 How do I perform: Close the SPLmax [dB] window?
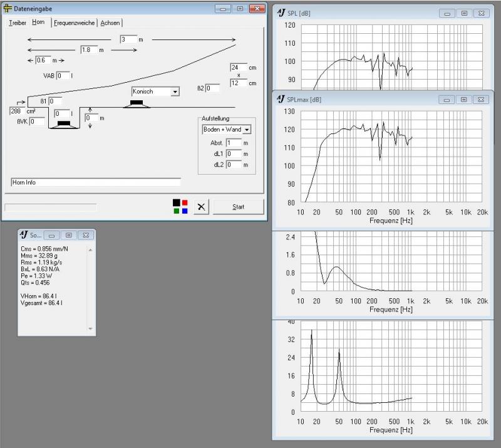[481, 100]
